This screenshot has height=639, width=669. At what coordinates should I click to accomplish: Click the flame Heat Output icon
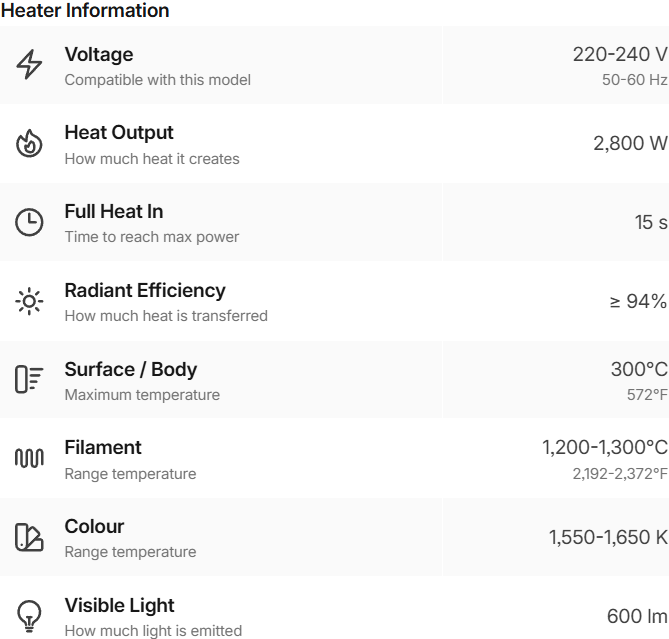click(x=30, y=144)
